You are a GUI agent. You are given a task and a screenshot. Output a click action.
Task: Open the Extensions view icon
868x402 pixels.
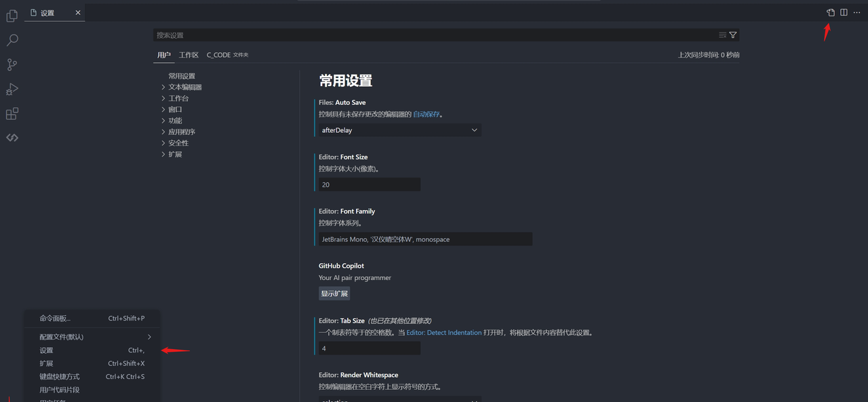(x=12, y=114)
